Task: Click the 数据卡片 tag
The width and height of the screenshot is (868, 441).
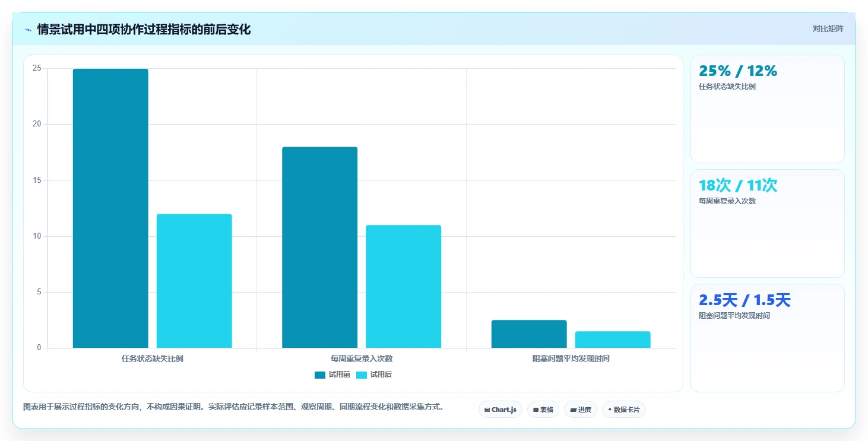Action: pyautogui.click(x=624, y=410)
